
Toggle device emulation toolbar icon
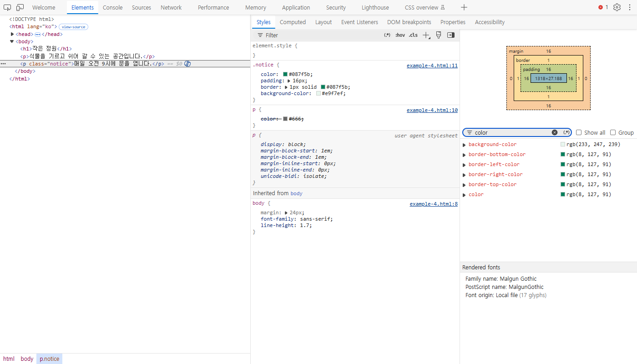point(20,7)
